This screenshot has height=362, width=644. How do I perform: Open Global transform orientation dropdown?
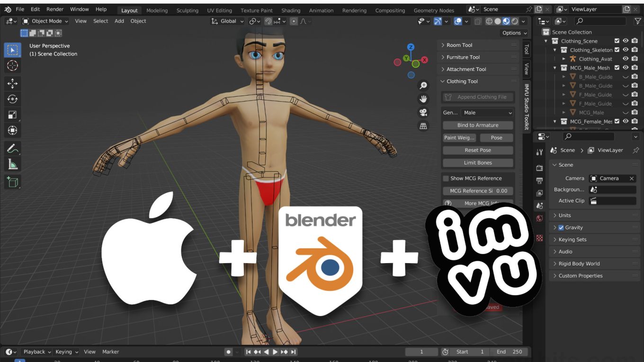tap(228, 21)
